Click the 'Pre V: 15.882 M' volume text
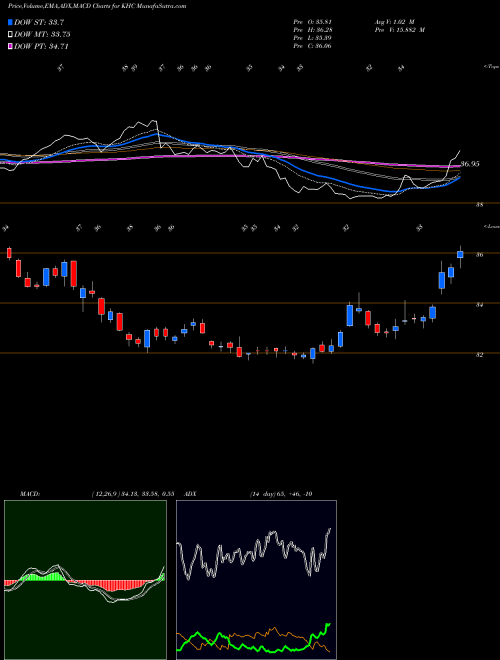 tap(399, 30)
